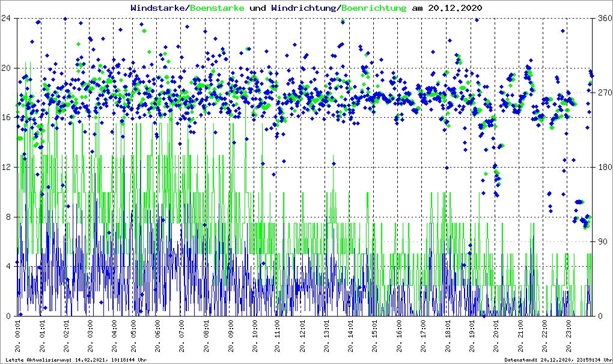Select the 12 value on the left axis
Viewport: 613px width, 364px height.
tap(7, 167)
